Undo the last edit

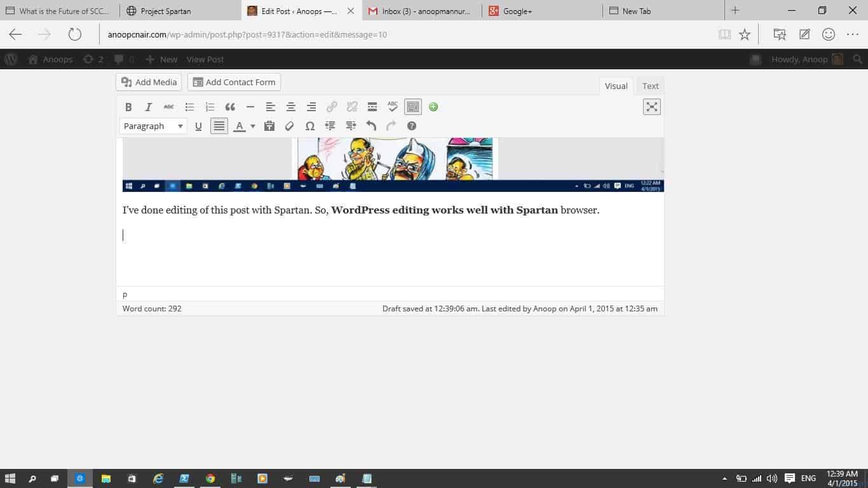(371, 126)
